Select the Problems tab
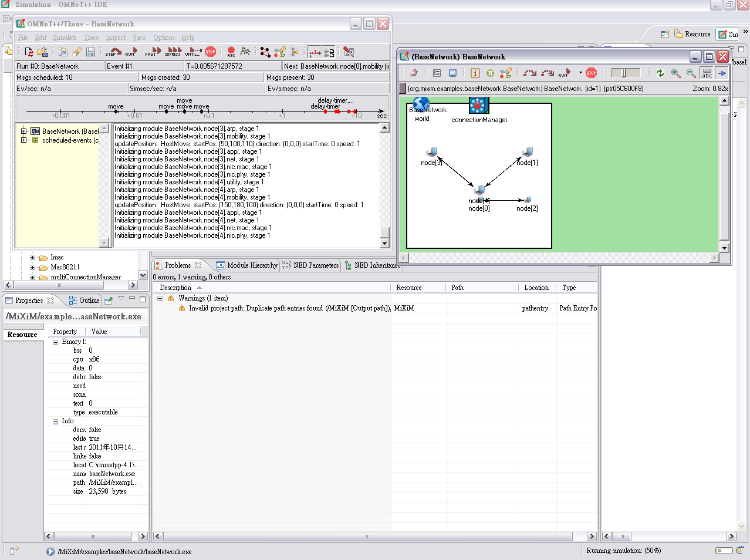This screenshot has height=560, width=750. coord(178,265)
